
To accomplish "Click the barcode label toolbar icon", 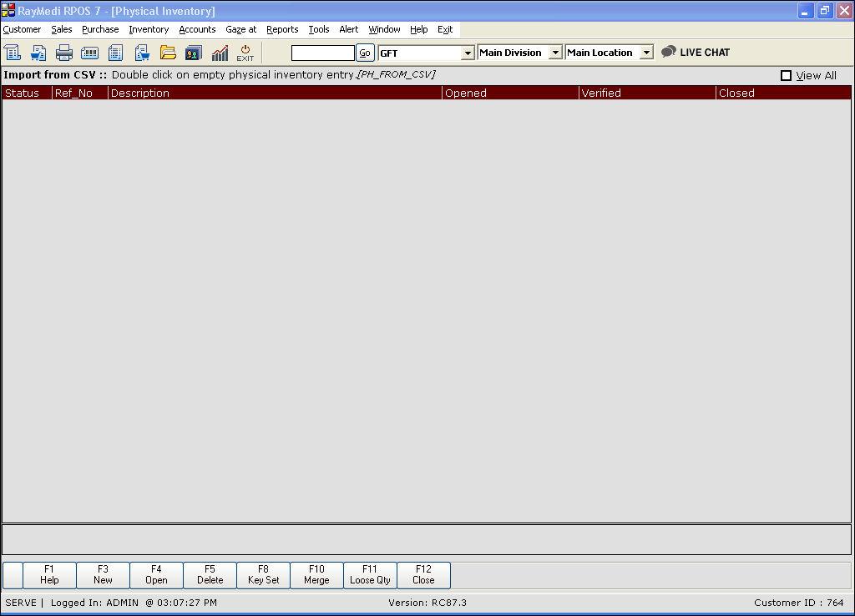I will click(89, 53).
